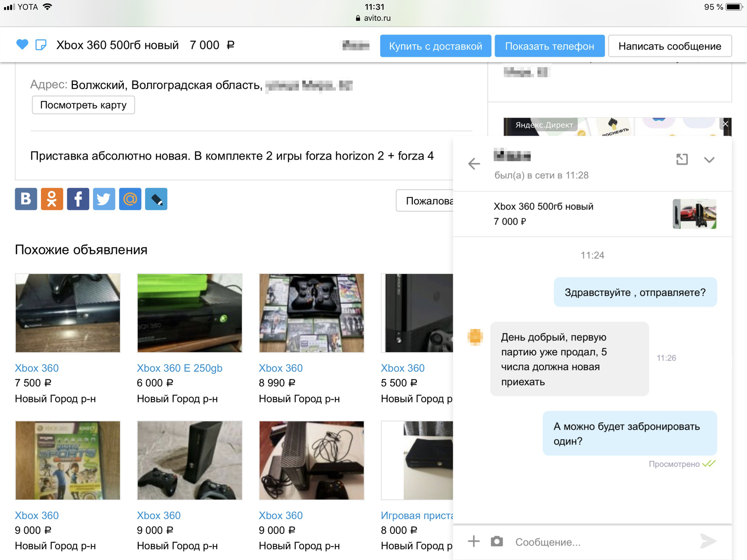747x560 pixels.
Task: Open the Xbox 360 listing thumbnail in chat
Action: [694, 214]
